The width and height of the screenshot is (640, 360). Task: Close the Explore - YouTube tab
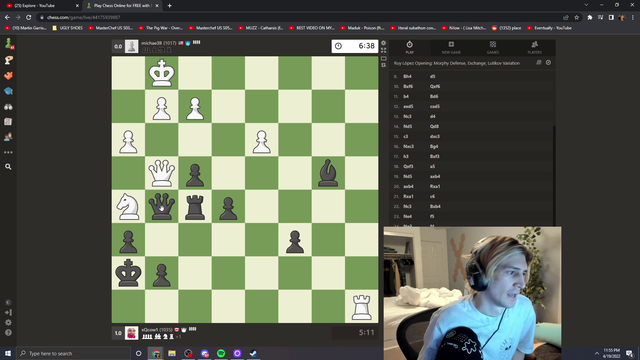(x=77, y=6)
